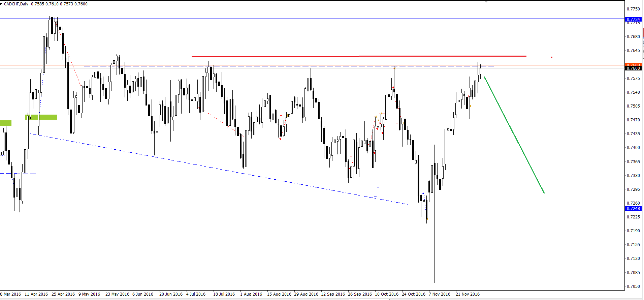
Task: Select the small green rectangle at left edge
Action: pos(6,123)
